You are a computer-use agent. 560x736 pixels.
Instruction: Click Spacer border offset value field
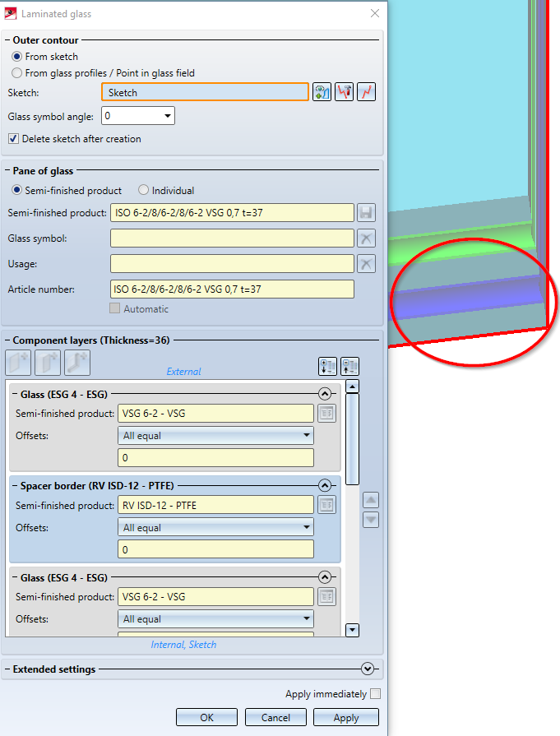215,549
